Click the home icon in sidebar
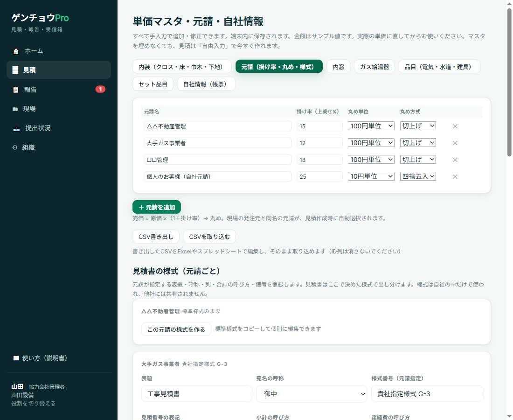 click(x=16, y=51)
